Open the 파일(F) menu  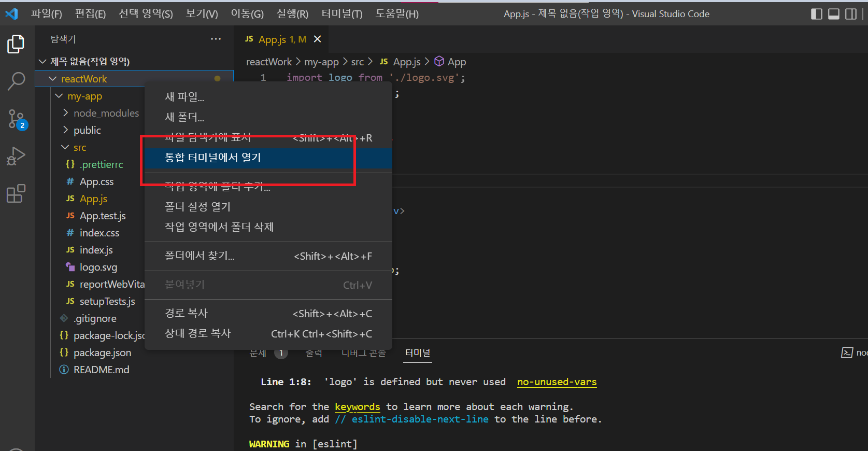(x=46, y=14)
